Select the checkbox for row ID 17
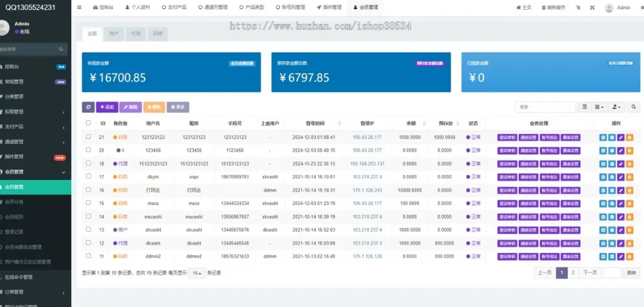The height and width of the screenshot is (307, 644). coord(89,176)
